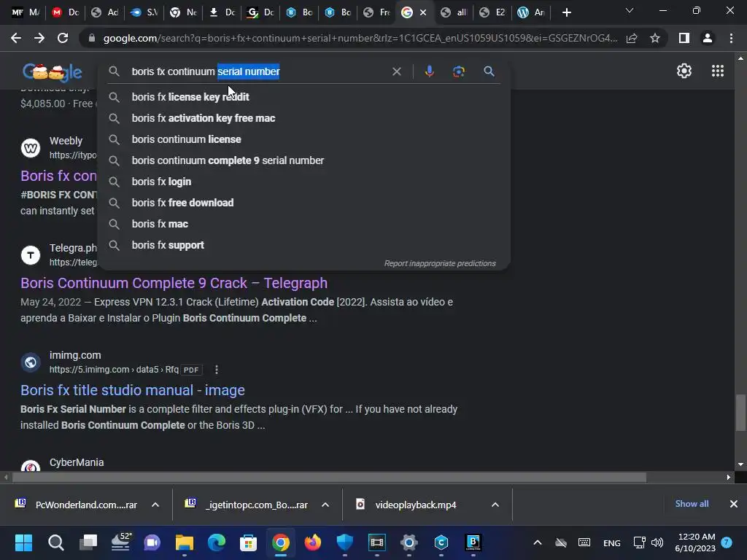
Task: Clear the search box text
Action: [x=396, y=71]
